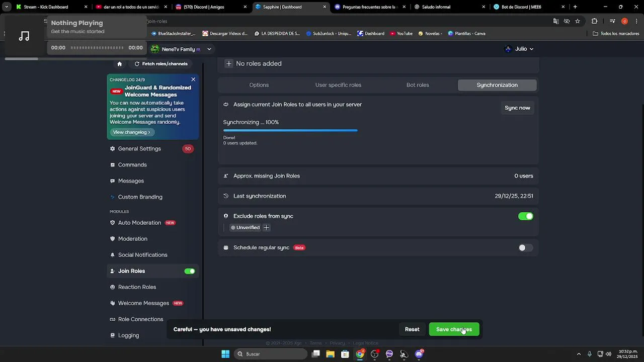Open Task View in the taskbar

pyautogui.click(x=316, y=354)
